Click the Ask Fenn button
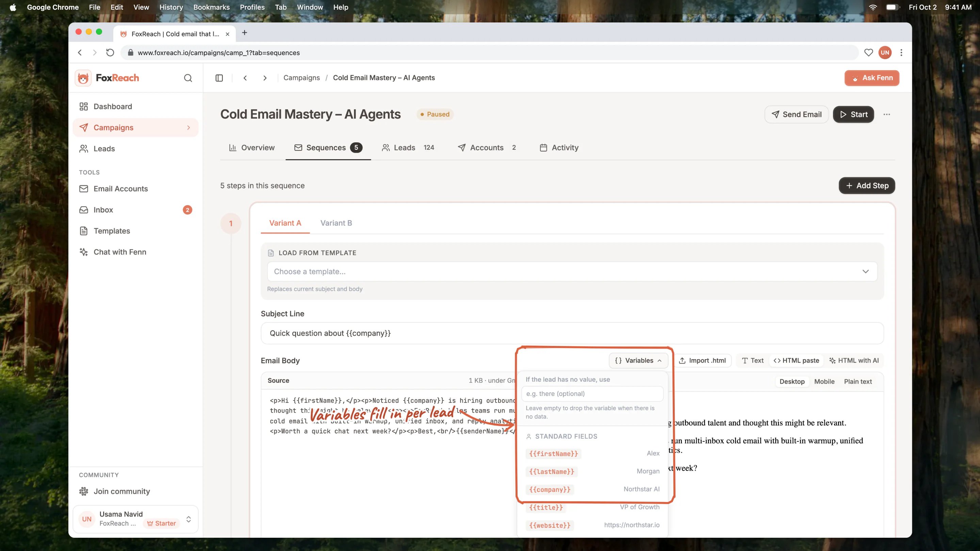980x551 pixels. [871, 78]
